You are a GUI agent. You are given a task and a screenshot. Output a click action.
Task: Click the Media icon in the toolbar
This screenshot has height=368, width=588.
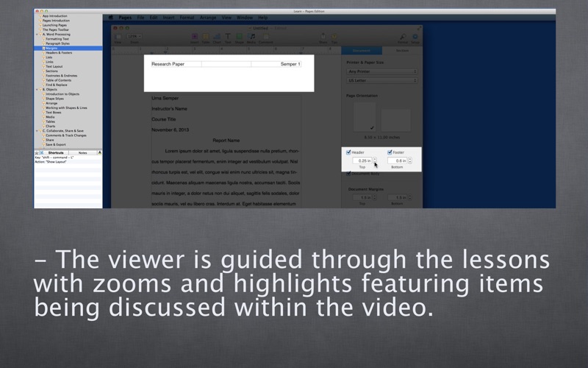(251, 36)
